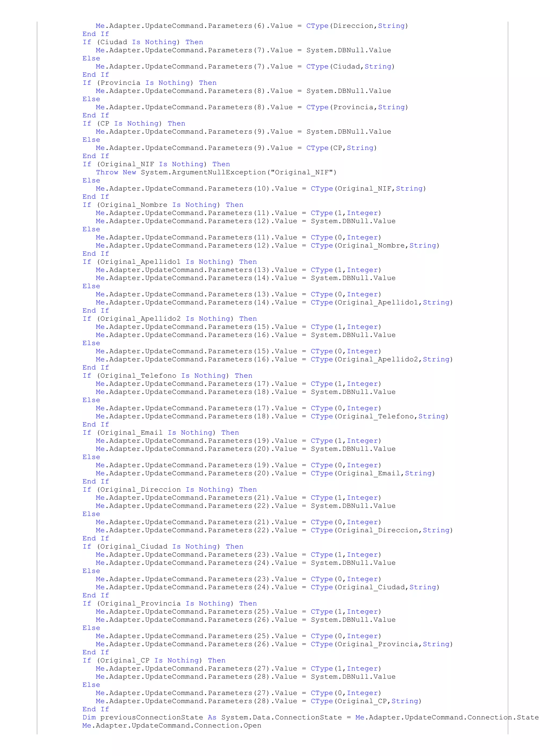Click Parameters(14) line set to System.DBNull.Value

(245, 278)
